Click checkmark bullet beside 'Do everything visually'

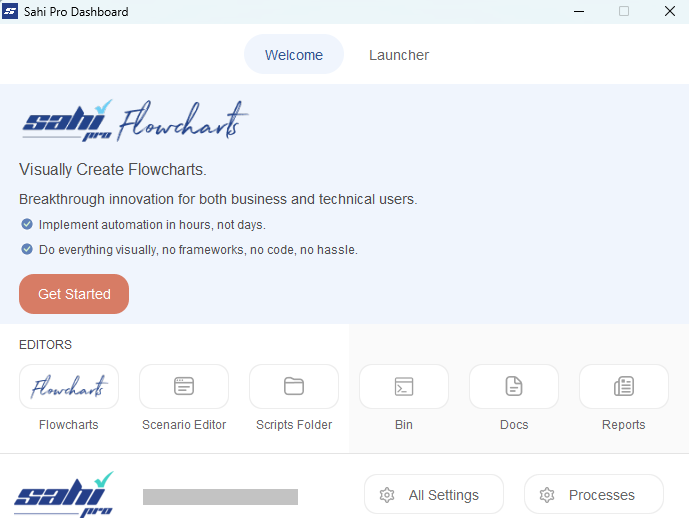(27, 250)
